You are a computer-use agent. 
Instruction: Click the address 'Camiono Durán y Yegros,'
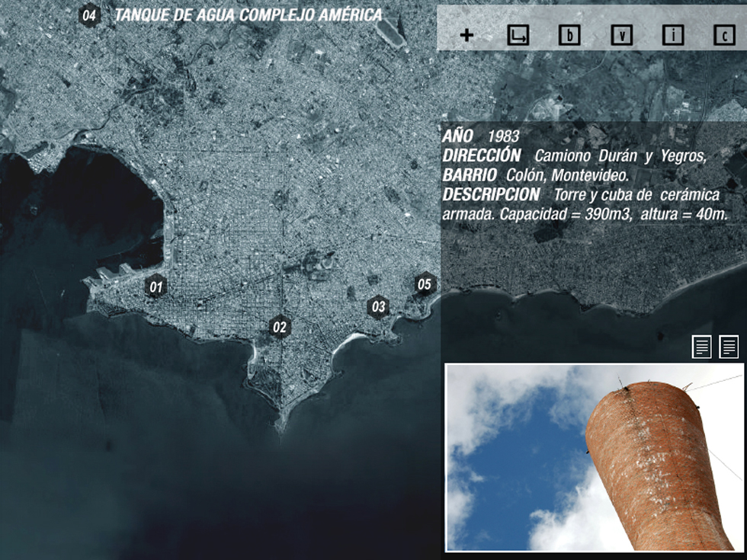point(620,156)
